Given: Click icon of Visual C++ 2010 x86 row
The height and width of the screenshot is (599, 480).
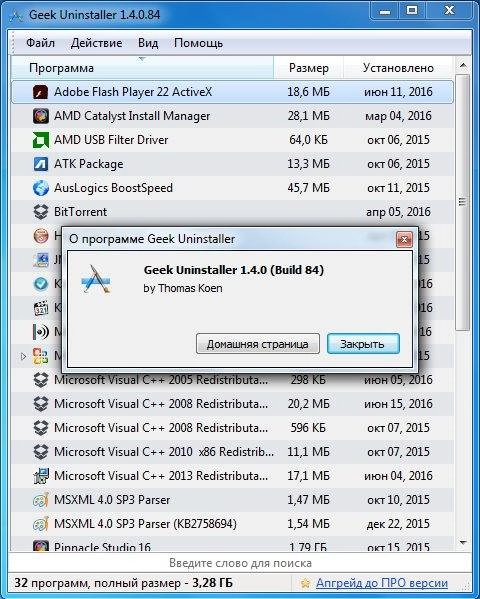Looking at the screenshot, I should click(x=41, y=452).
